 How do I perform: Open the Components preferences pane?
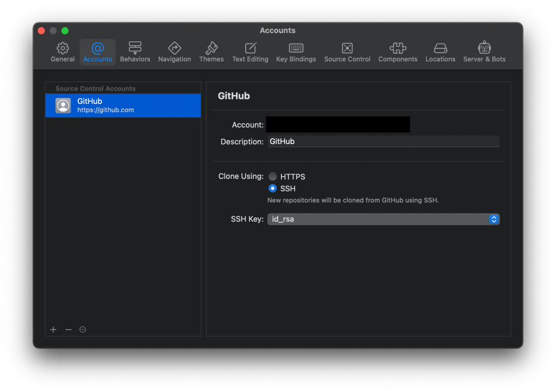[398, 52]
